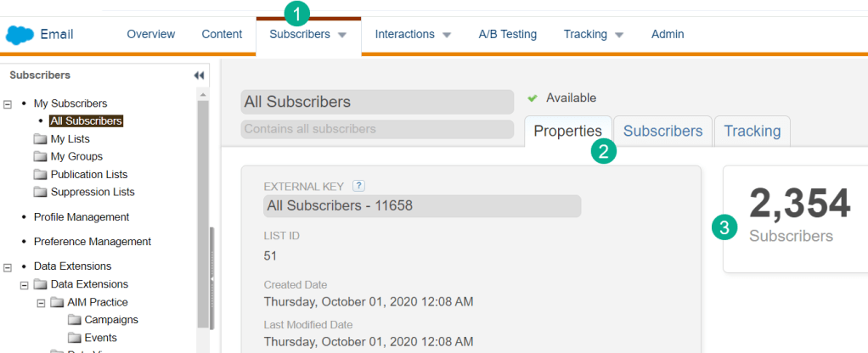This screenshot has width=868, height=353.
Task: Open Profile Management
Action: click(x=82, y=217)
